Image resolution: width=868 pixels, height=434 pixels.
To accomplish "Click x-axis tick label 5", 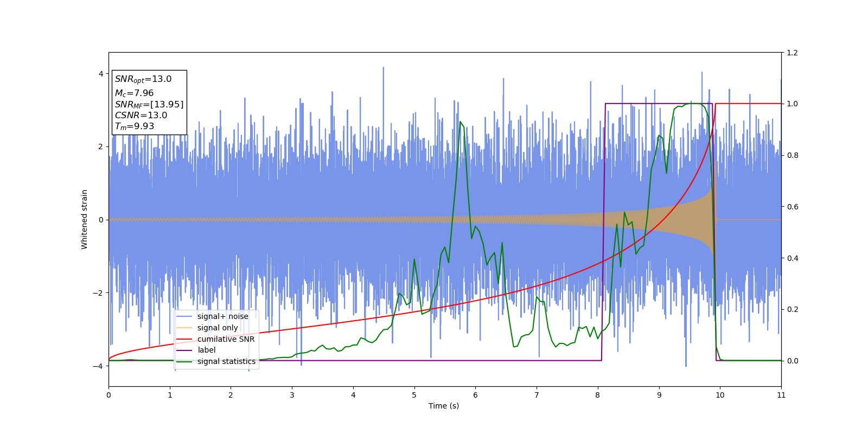I will 414,395.
